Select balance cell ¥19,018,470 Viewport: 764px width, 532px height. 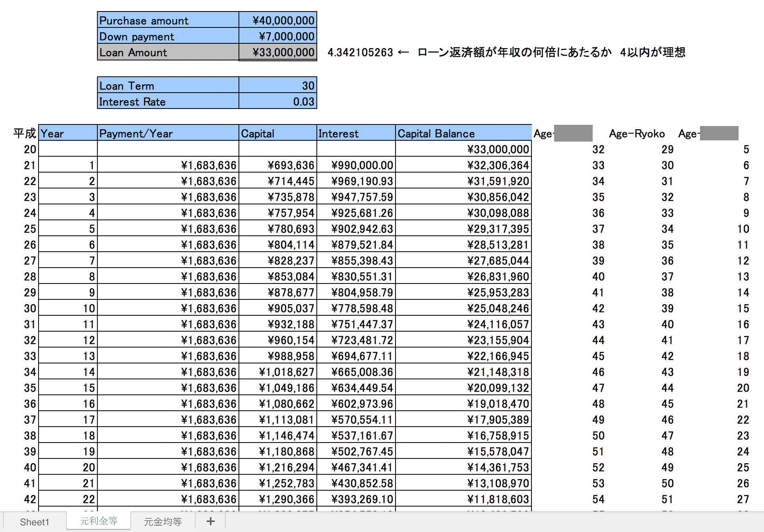click(463, 404)
